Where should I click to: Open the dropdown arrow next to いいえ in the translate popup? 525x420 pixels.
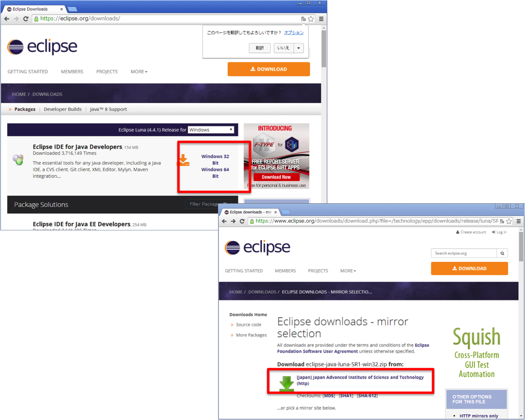click(298, 48)
